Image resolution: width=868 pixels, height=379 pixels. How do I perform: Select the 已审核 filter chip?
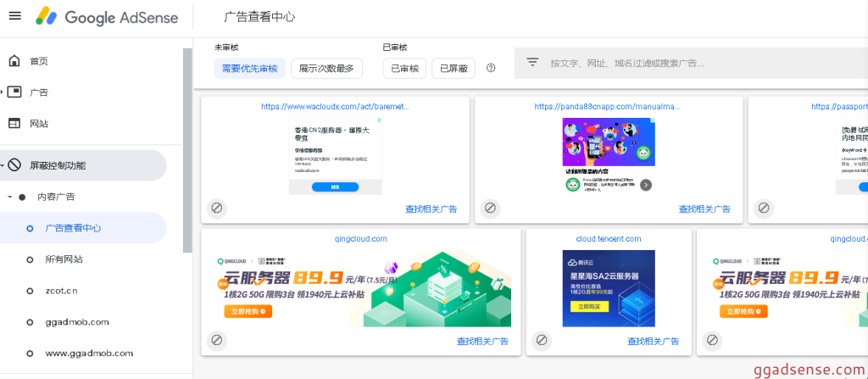pyautogui.click(x=404, y=69)
